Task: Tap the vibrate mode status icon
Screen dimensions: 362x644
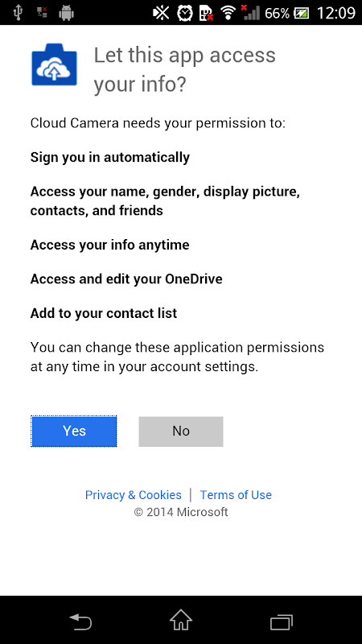Action: tap(161, 13)
